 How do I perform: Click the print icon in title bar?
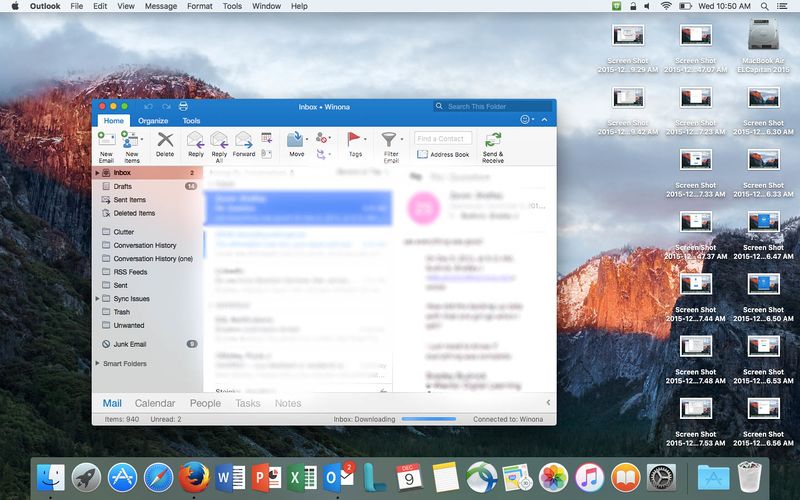183,106
